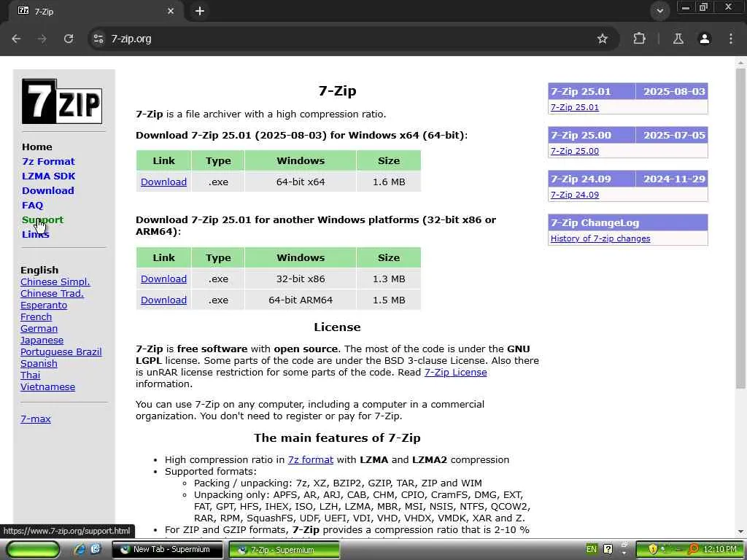Image resolution: width=747 pixels, height=560 pixels.
Task: Open the 7z format features link
Action: (x=310, y=459)
